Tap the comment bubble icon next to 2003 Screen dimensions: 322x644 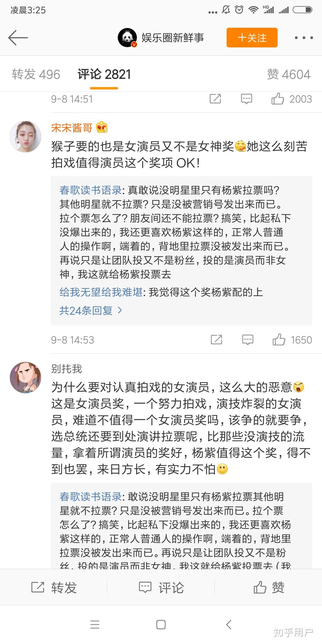246,99
